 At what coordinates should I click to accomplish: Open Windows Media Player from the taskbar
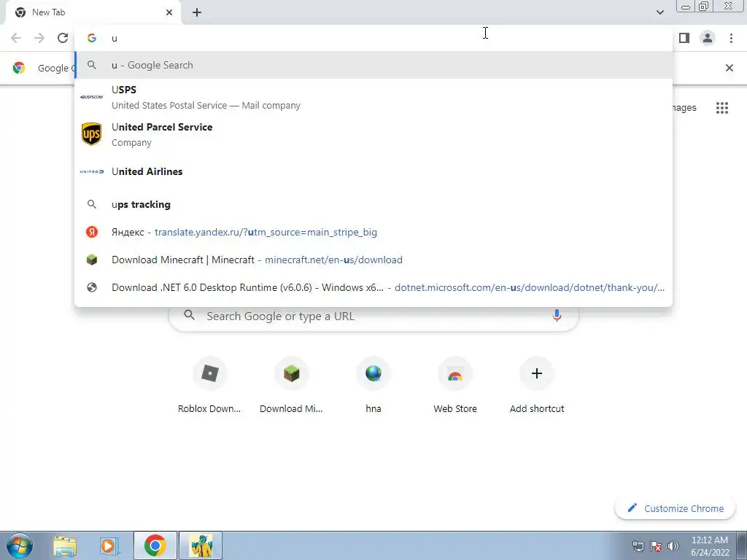[x=109, y=545]
